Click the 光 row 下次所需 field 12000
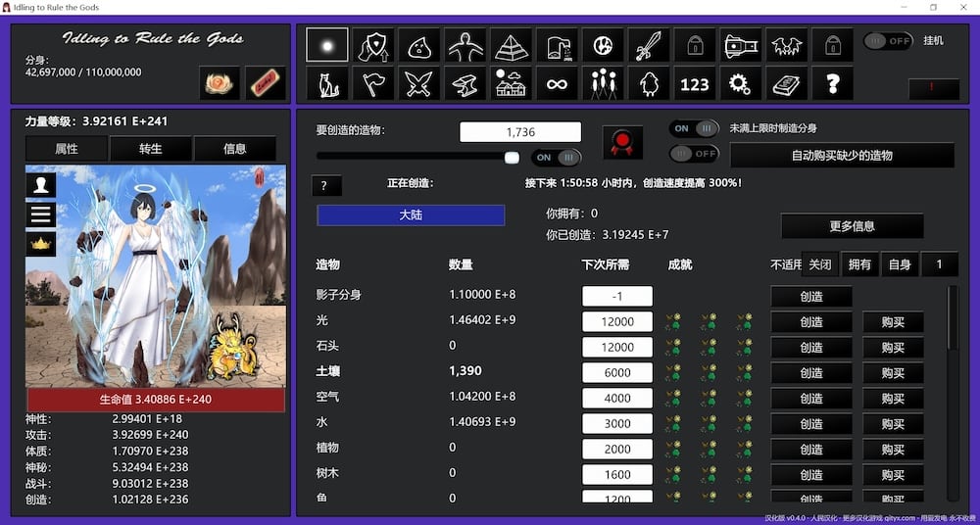 point(617,322)
